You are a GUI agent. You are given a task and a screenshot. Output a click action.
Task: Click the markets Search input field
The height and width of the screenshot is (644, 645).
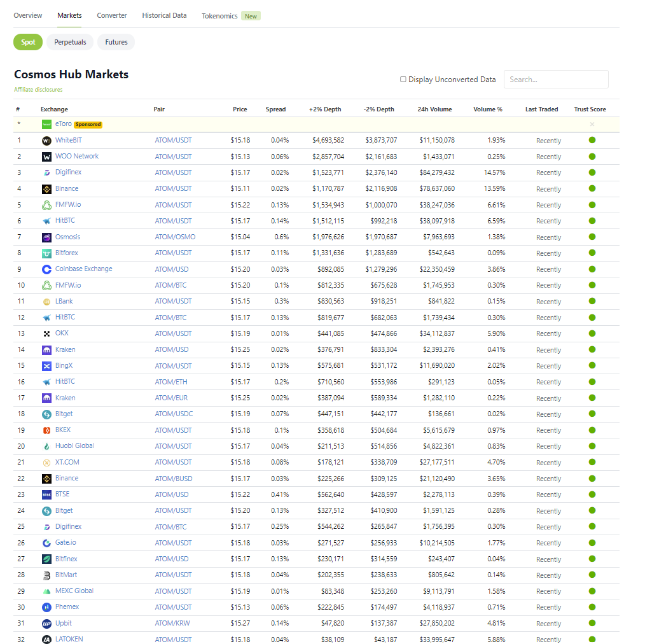(556, 80)
